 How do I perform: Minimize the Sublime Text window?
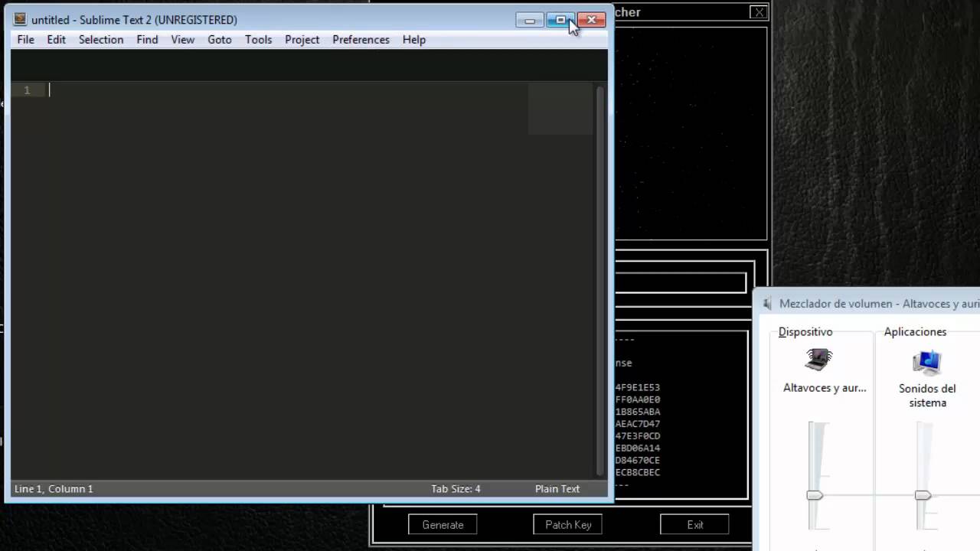(x=530, y=20)
